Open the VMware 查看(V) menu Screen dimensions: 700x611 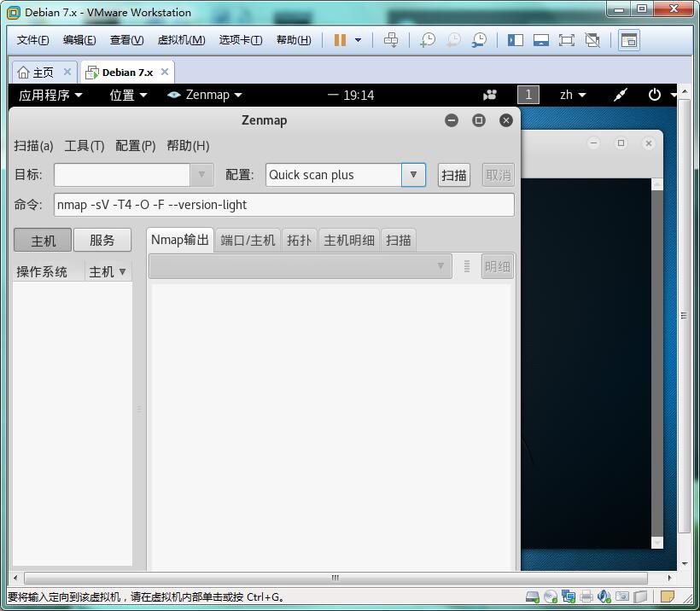click(127, 40)
